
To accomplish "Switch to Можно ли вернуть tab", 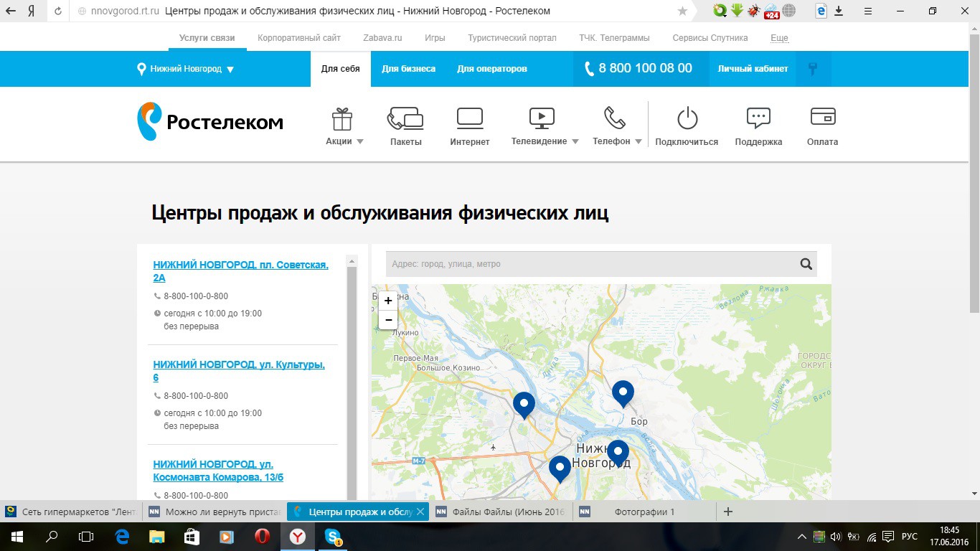I will [215, 512].
